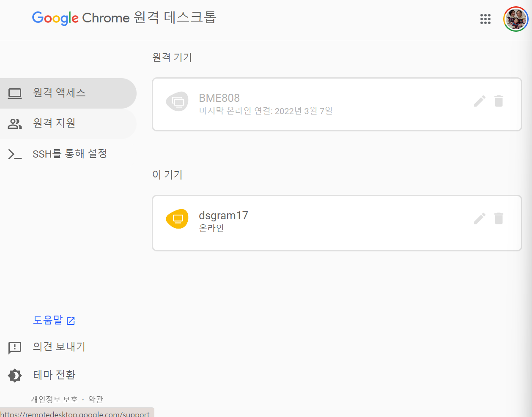Open the Google apps grid menu
Image resolution: width=532 pixels, height=417 pixels.
click(x=485, y=19)
